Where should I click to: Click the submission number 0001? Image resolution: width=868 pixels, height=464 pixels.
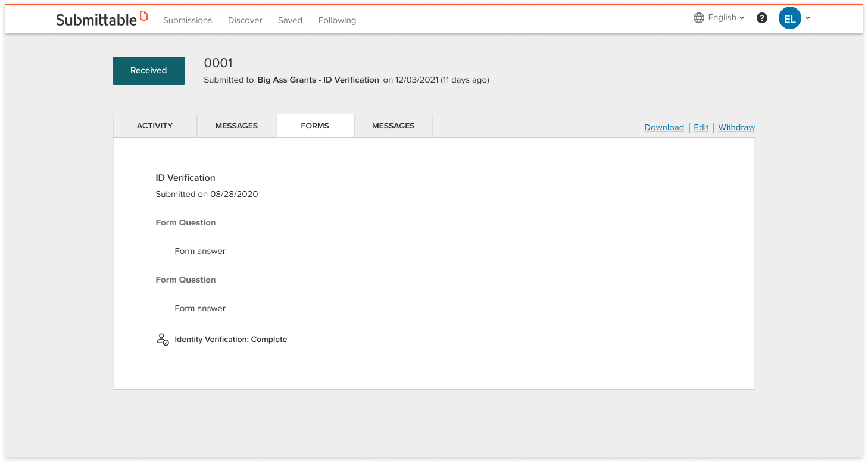point(218,63)
